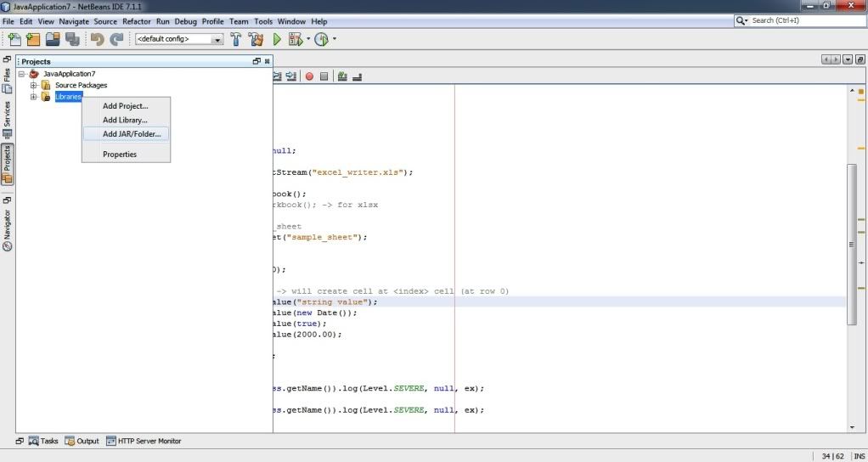868x462 pixels.
Task: Click the HTTP Server Monitor icon
Action: [110, 441]
